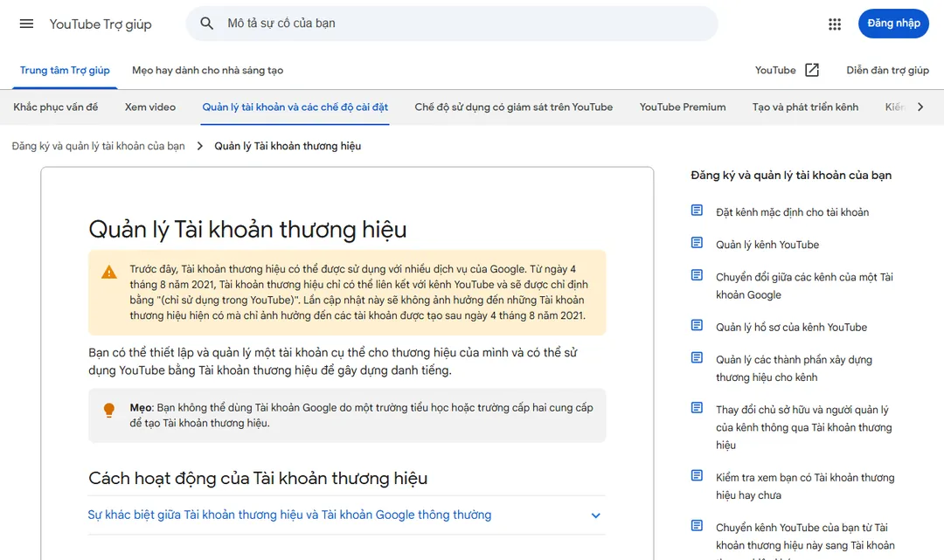Click article icon for Chuyển kênh YouTube của bạn
944x560 pixels.
pos(697,526)
